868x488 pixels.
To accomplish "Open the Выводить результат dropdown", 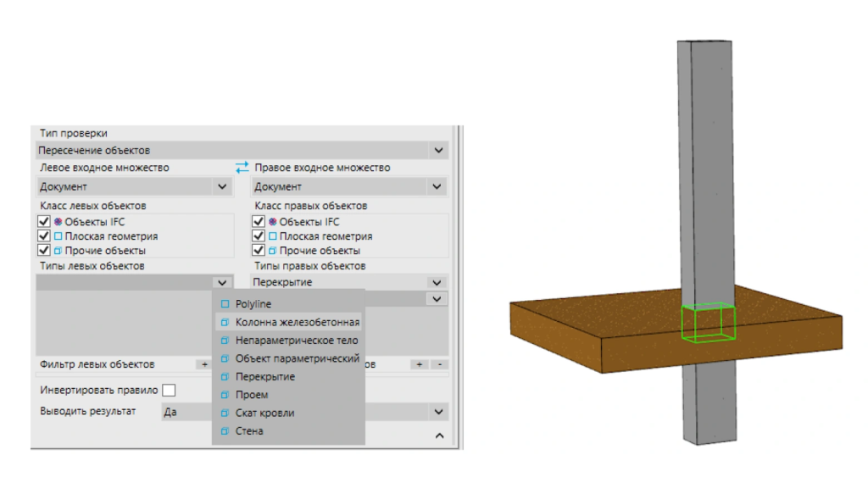I will click(x=439, y=409).
